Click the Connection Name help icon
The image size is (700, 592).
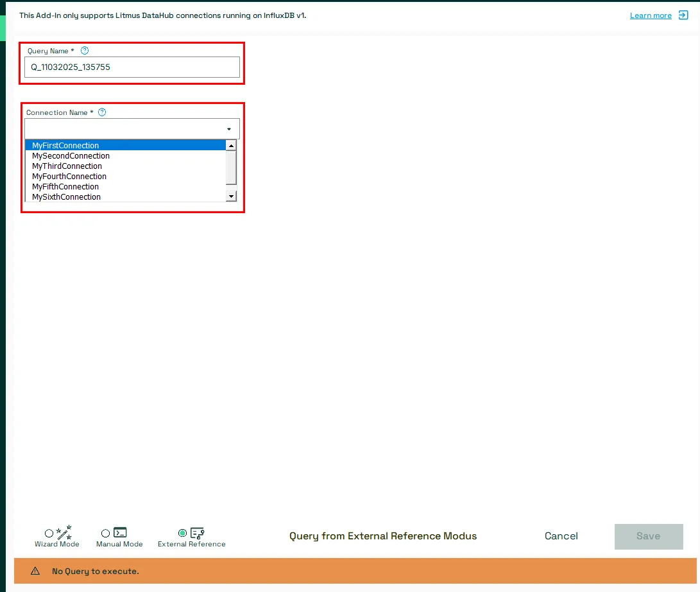tap(102, 112)
